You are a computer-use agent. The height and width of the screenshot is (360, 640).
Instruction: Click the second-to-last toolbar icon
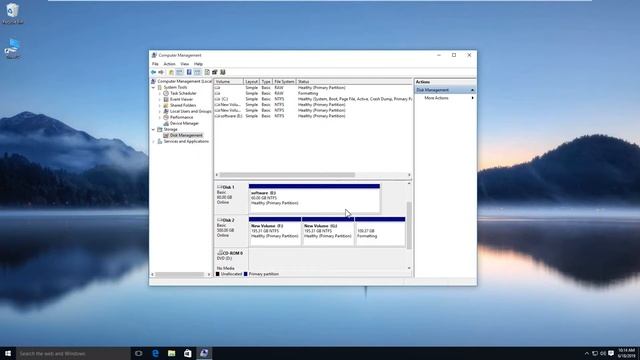215,72
